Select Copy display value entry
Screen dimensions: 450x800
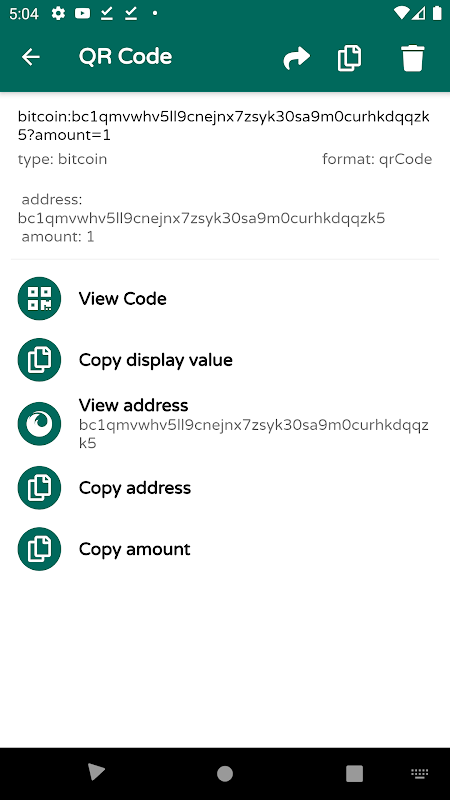pos(225,360)
